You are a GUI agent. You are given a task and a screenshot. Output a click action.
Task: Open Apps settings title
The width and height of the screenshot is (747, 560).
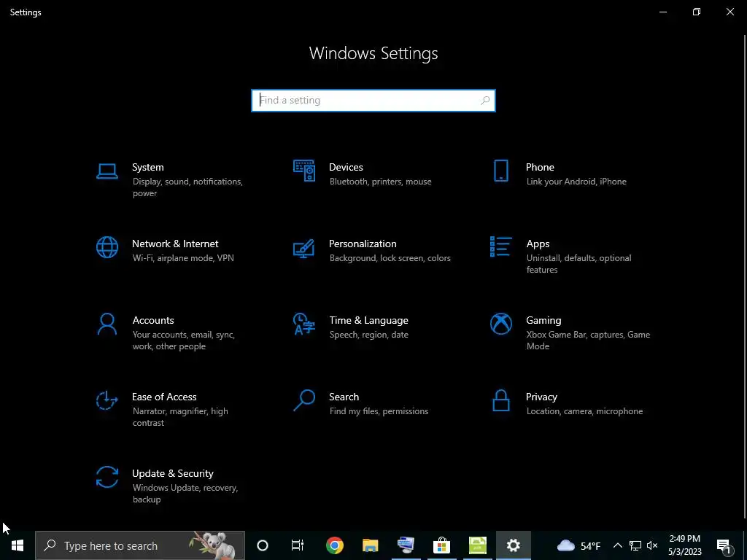click(538, 244)
